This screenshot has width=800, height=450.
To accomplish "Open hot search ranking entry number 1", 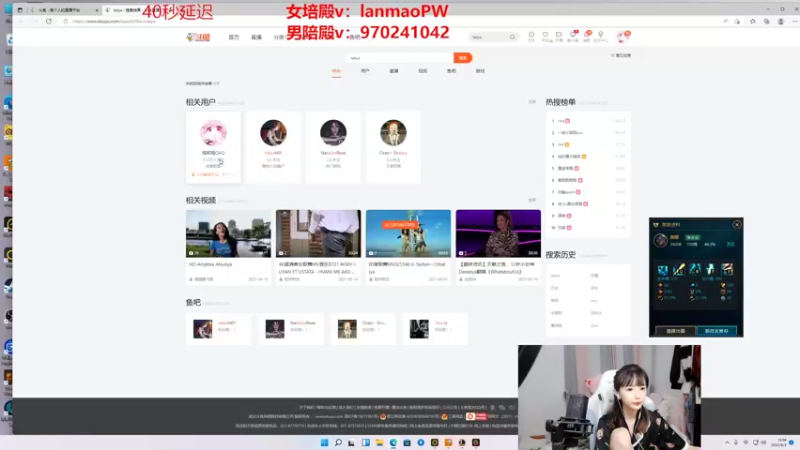I will point(588,121).
